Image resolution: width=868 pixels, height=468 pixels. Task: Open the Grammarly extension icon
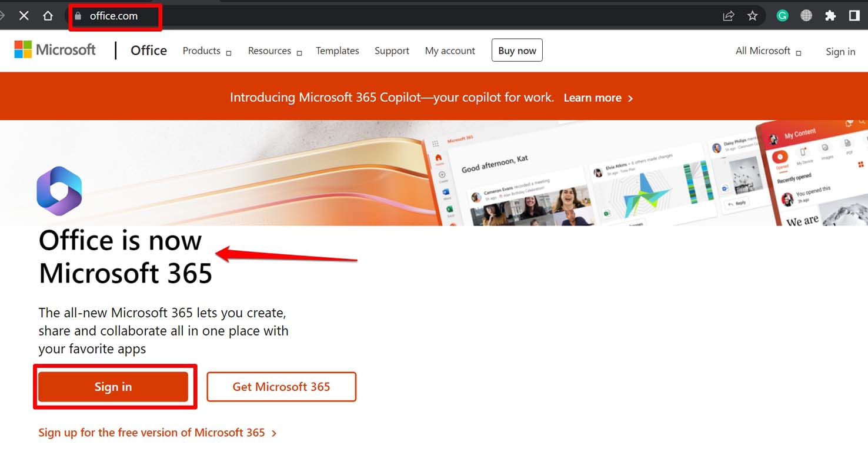click(782, 16)
